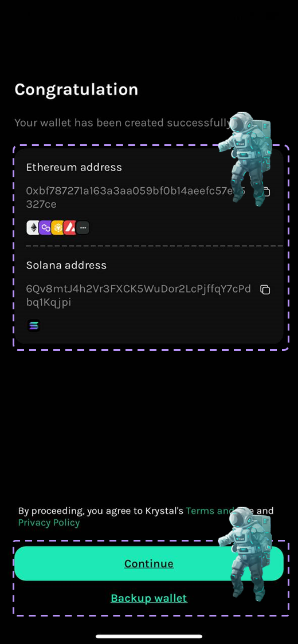Screen dimensions: 298x644
Task: Tap the yellow BNB chain icon
Action: [x=57, y=227]
